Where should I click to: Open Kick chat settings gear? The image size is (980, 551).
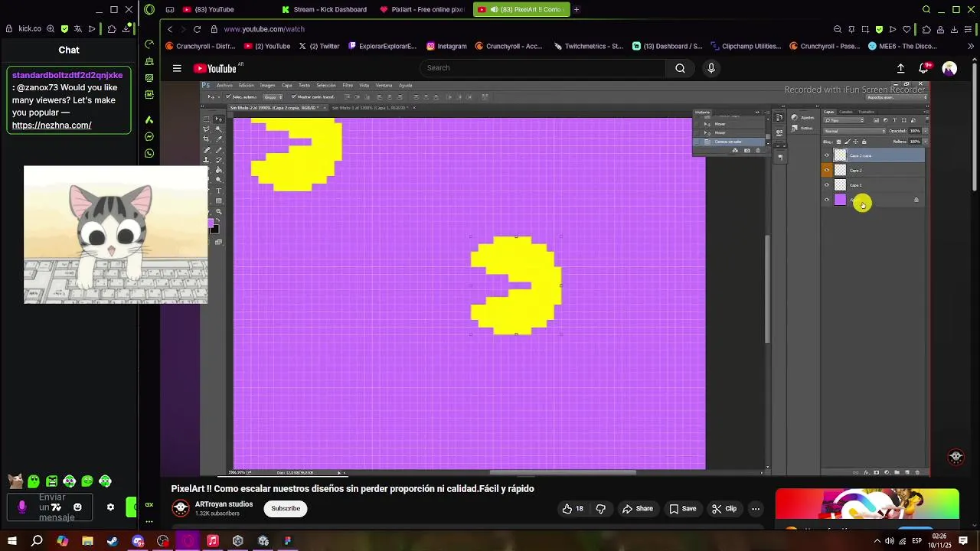(110, 507)
